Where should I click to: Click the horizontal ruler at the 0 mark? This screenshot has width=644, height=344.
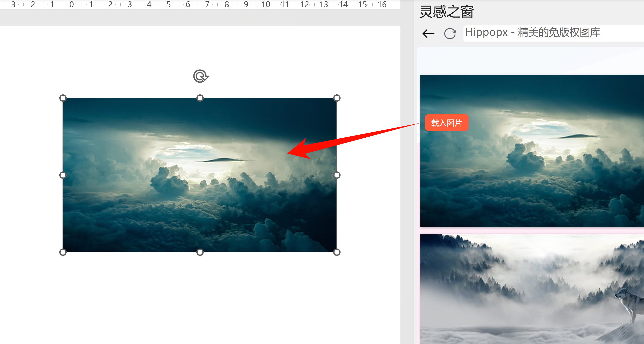coord(72,4)
